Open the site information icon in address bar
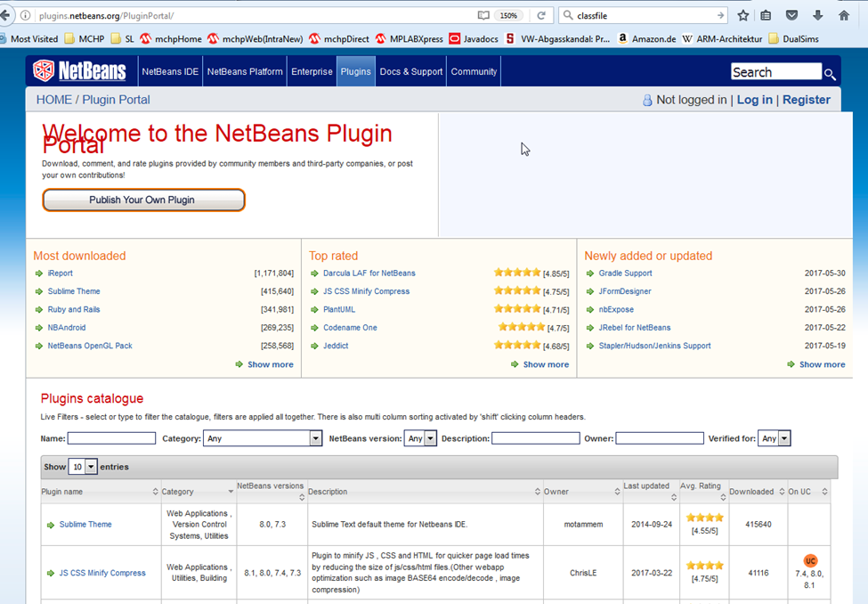This screenshot has height=604, width=868. pos(26,15)
